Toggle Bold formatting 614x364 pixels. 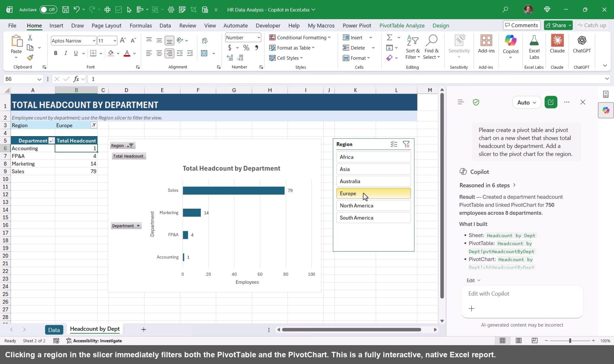[56, 53]
